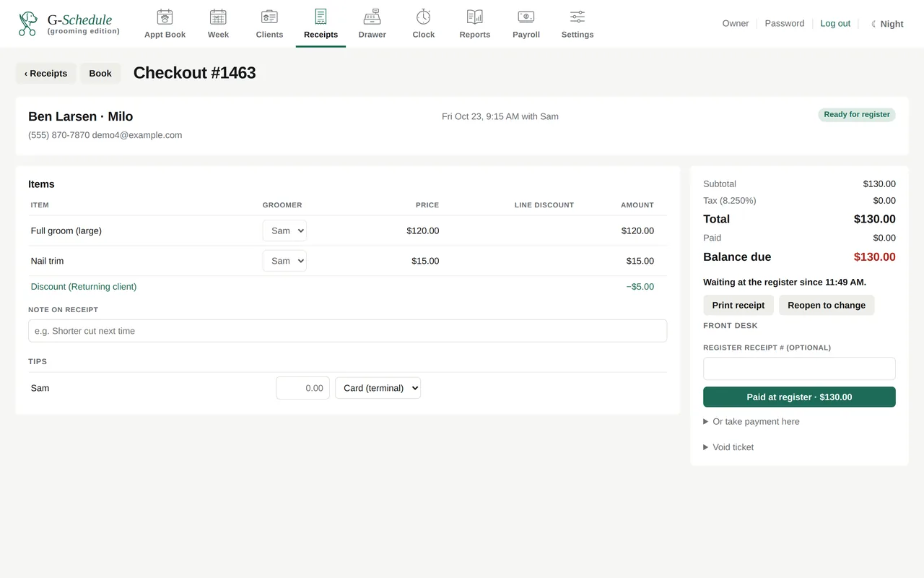Click the $120.00 price for Full groom
The height and width of the screenshot is (578, 924).
422,231
